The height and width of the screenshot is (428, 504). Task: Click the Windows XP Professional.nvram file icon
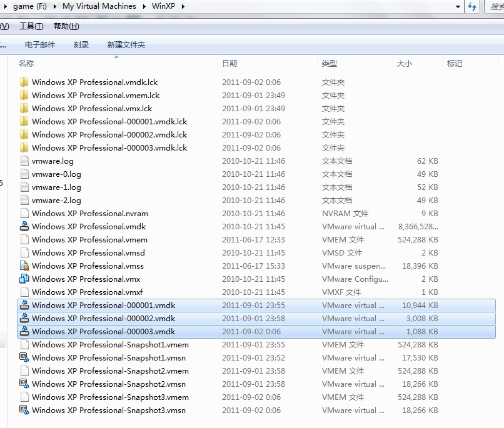[24, 214]
